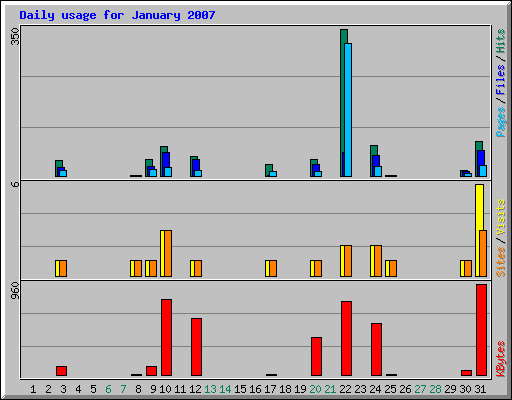Select day label "11" on the axis
Image resolution: width=512 pixels, height=400 pixels.
click(180, 389)
